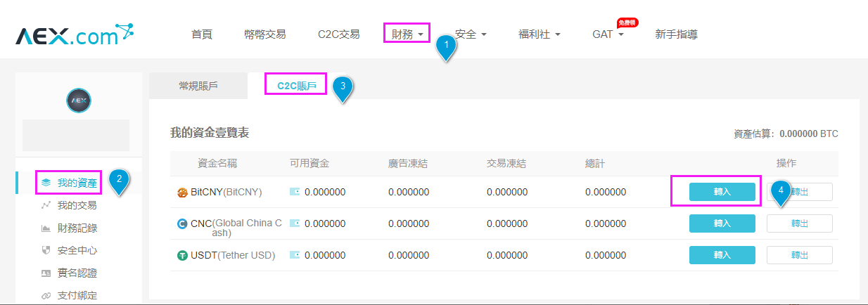
Task: Go to 首頁 in navigation
Action: pos(202,34)
